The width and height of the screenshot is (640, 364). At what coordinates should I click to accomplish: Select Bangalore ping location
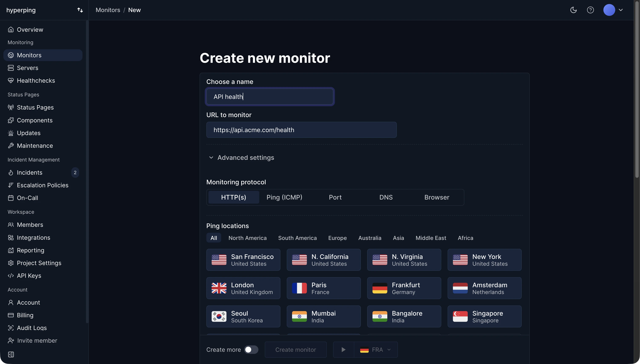[x=404, y=316]
